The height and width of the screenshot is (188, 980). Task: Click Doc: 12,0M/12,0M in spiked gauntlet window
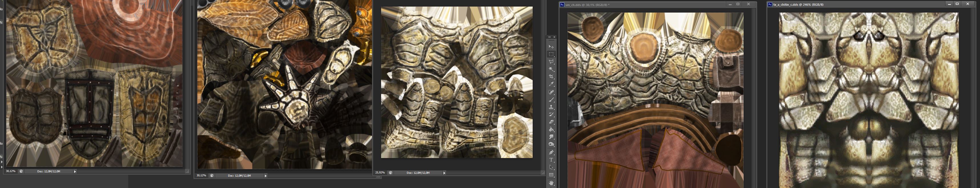(239, 175)
